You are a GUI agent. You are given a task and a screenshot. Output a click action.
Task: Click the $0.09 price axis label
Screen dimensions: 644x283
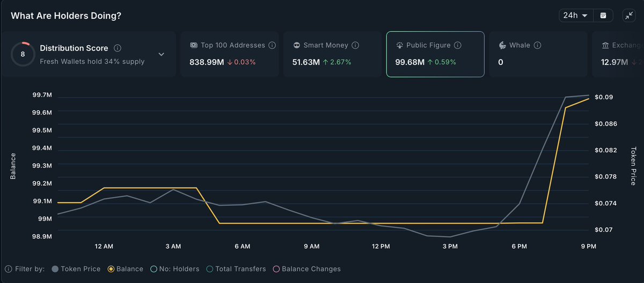point(604,97)
